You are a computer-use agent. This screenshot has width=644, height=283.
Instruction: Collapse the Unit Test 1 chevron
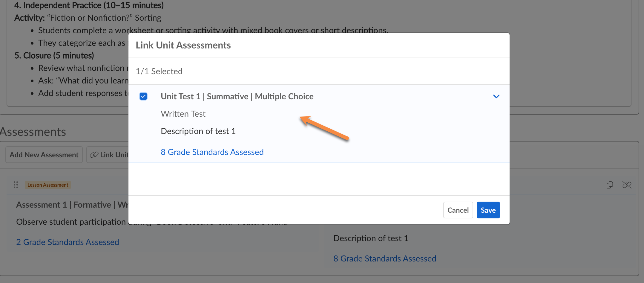[x=496, y=96]
